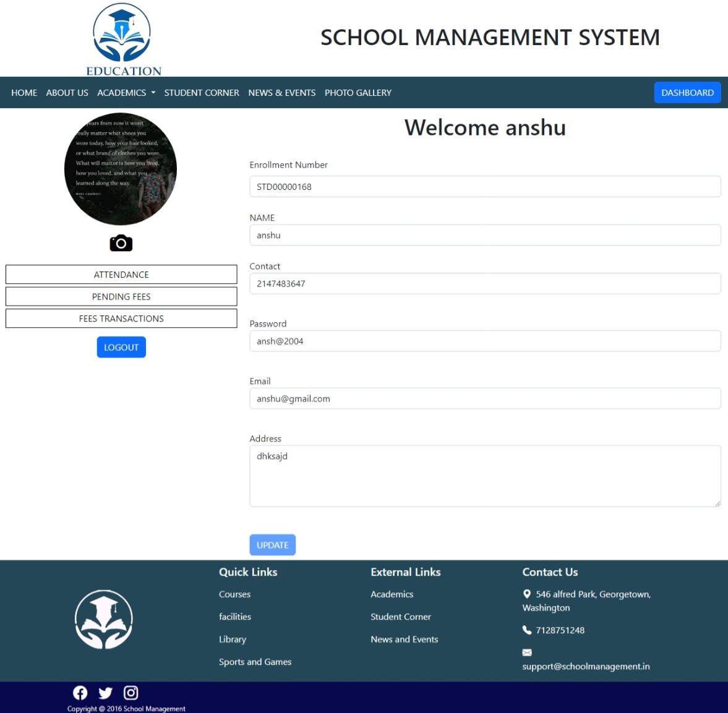Click the footer school logo emblem

point(103,619)
